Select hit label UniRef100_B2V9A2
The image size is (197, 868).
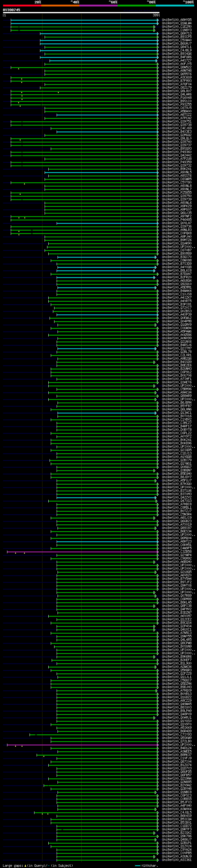(x=176, y=785)
